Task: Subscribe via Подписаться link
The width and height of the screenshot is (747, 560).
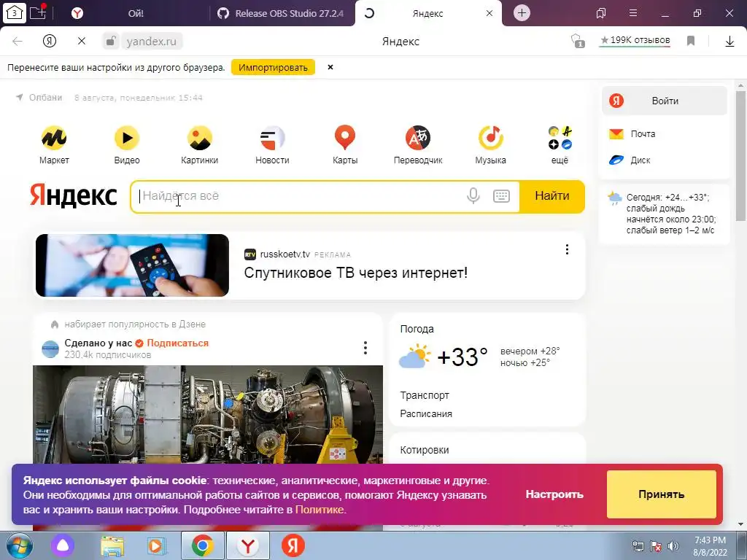Action: point(178,343)
